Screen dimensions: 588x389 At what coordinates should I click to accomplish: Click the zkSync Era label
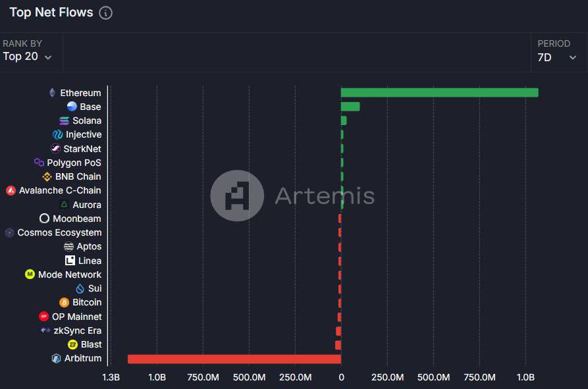(78, 330)
